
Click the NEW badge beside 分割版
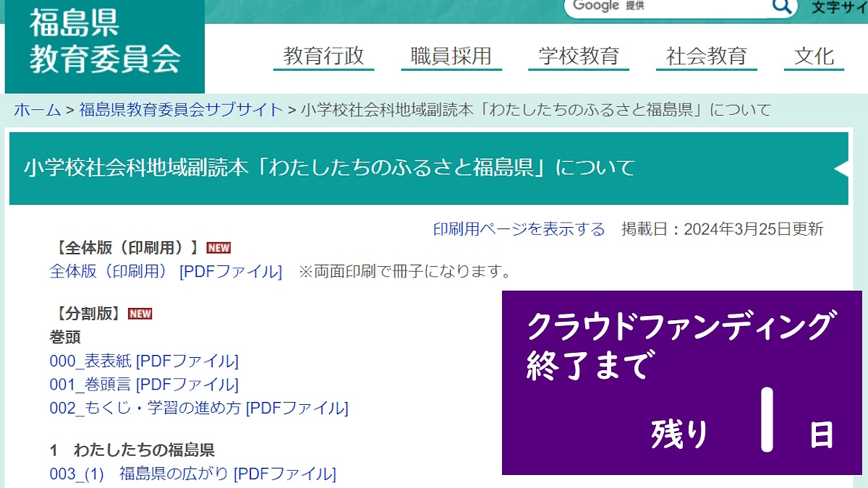(x=140, y=313)
